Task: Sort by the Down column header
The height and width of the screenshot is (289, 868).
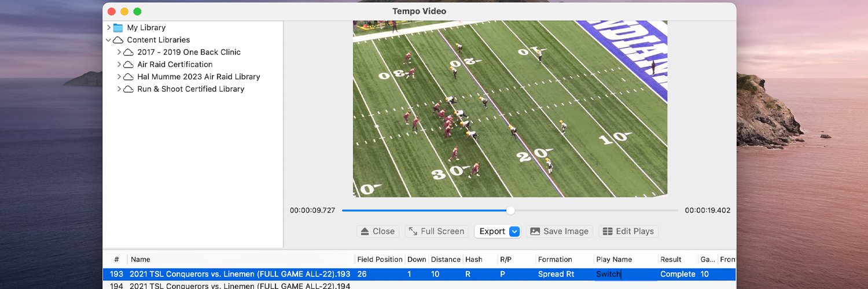Action: (417, 260)
